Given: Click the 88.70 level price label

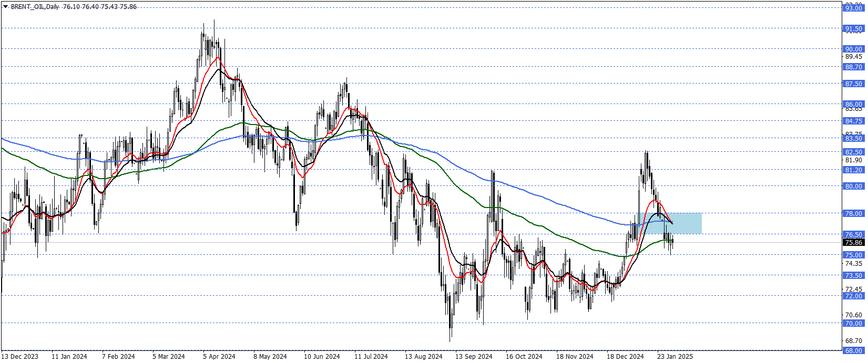Looking at the screenshot, I should 853,67.
